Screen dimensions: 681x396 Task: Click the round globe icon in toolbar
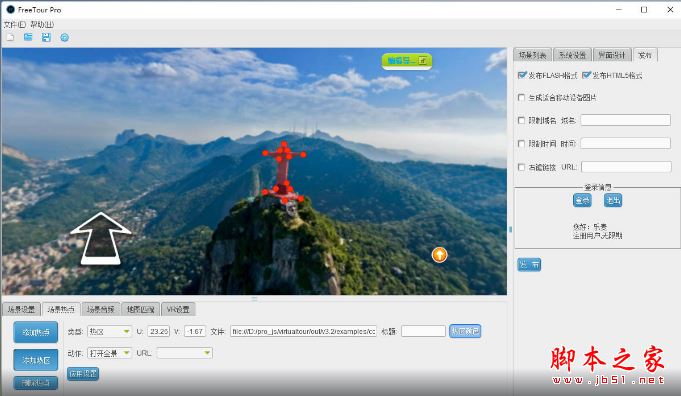64,38
